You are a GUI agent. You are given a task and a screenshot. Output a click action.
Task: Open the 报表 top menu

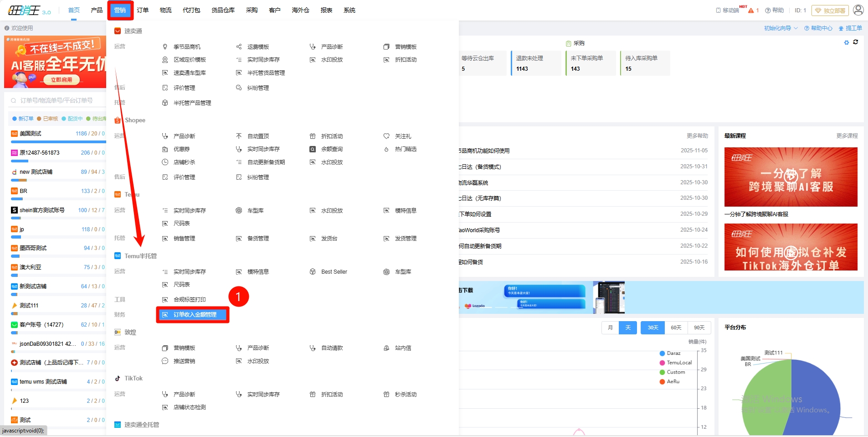pos(326,10)
